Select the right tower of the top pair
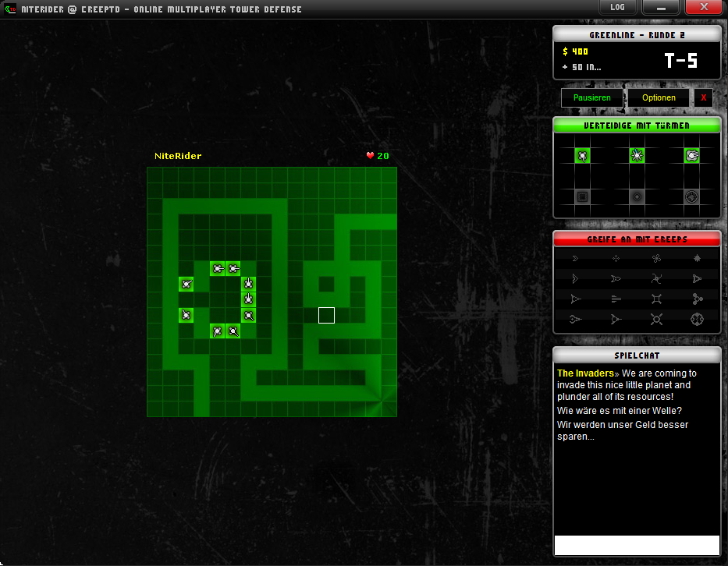Screen dimensions: 728x566 pos(233,268)
